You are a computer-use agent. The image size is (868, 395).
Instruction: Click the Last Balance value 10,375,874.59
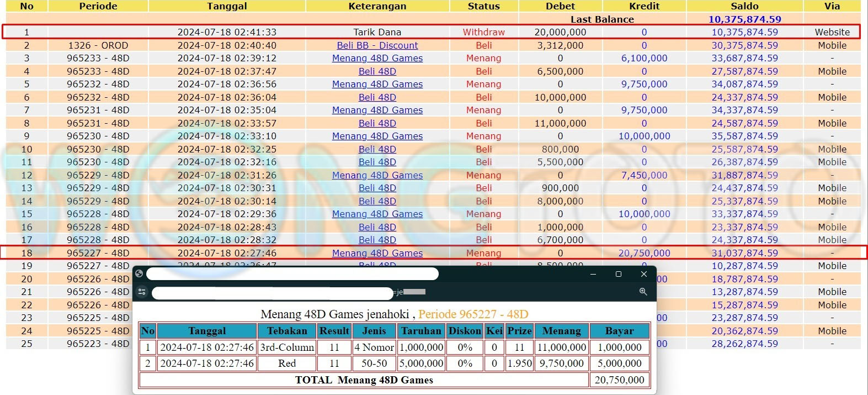(744, 19)
